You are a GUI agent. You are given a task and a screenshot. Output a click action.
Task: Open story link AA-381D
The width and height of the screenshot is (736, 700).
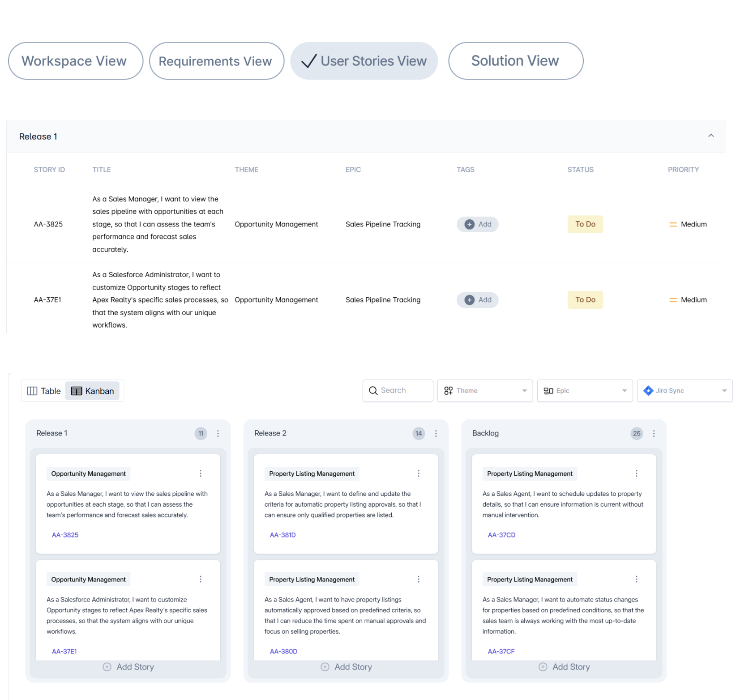[283, 534]
